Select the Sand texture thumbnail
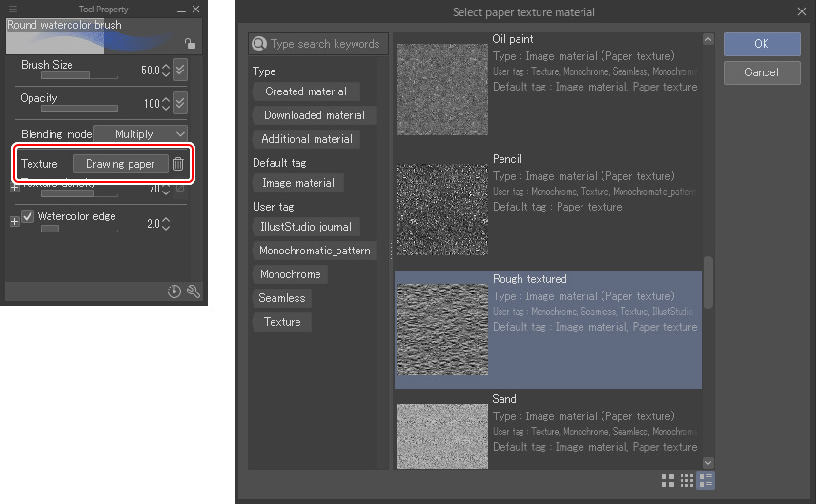This screenshot has height=504, width=816. pyautogui.click(x=441, y=435)
